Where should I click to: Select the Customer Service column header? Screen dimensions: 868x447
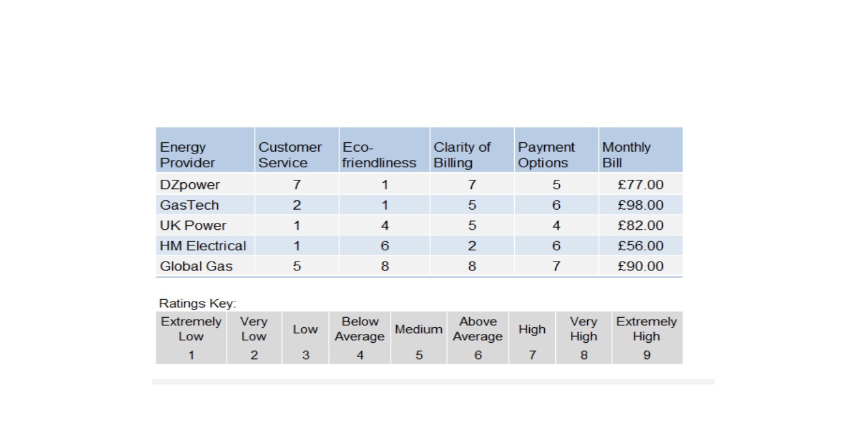coord(296,150)
